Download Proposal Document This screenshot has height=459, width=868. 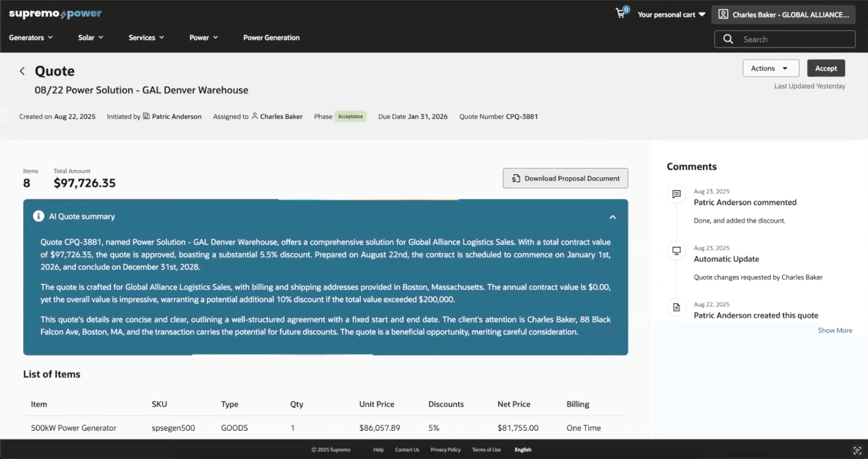(x=565, y=178)
